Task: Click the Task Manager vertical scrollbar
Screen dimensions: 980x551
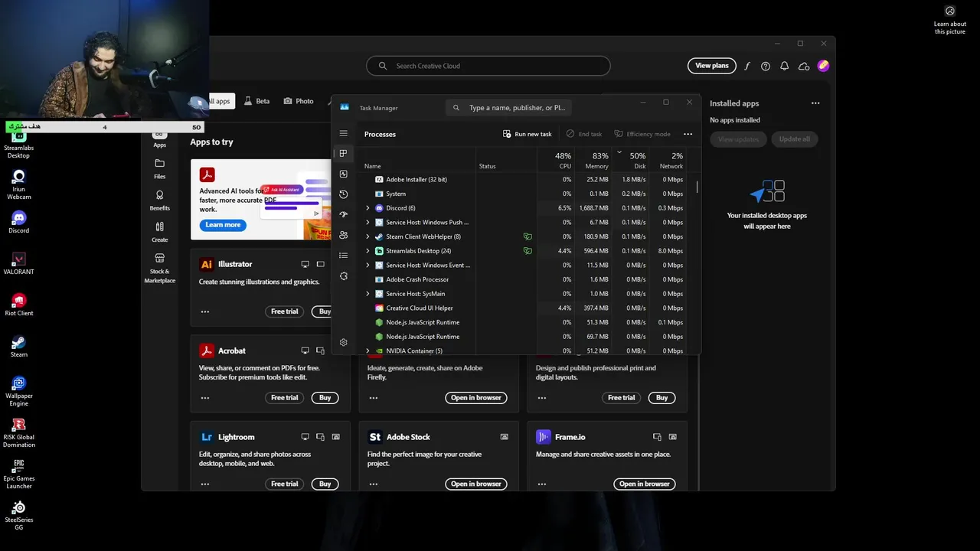Action: tap(697, 187)
